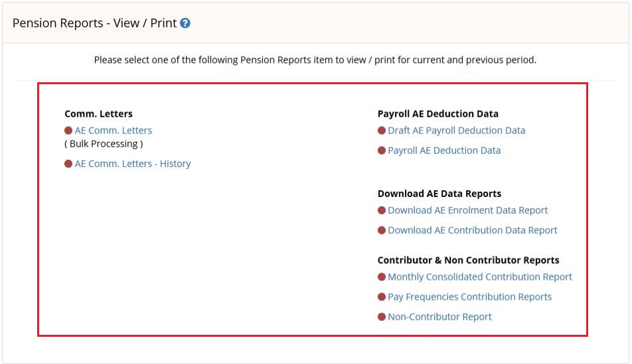Click red bullet beside AE Comm. Letters - History
The height and width of the screenshot is (364, 632).
click(x=68, y=164)
